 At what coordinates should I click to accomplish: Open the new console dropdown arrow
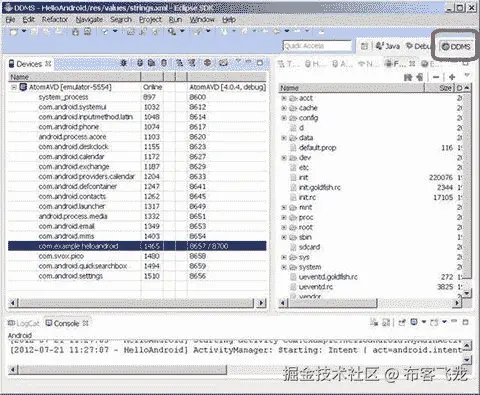click(444, 322)
